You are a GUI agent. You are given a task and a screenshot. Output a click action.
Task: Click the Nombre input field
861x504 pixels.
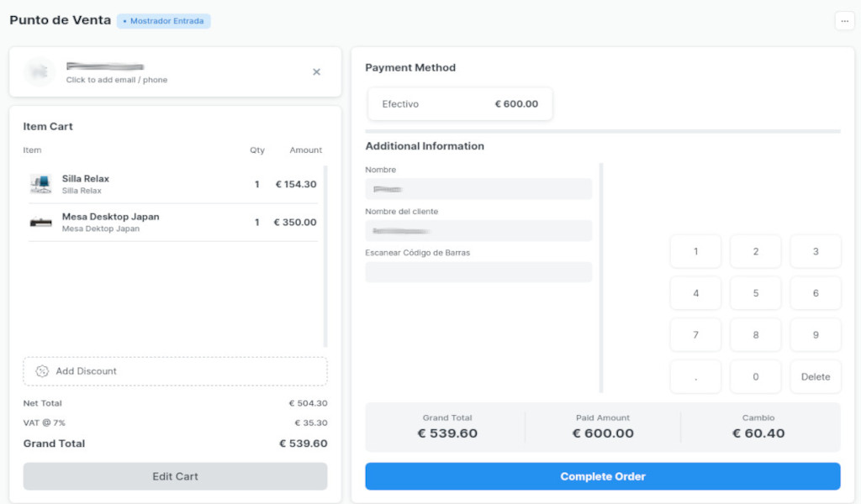[478, 189]
